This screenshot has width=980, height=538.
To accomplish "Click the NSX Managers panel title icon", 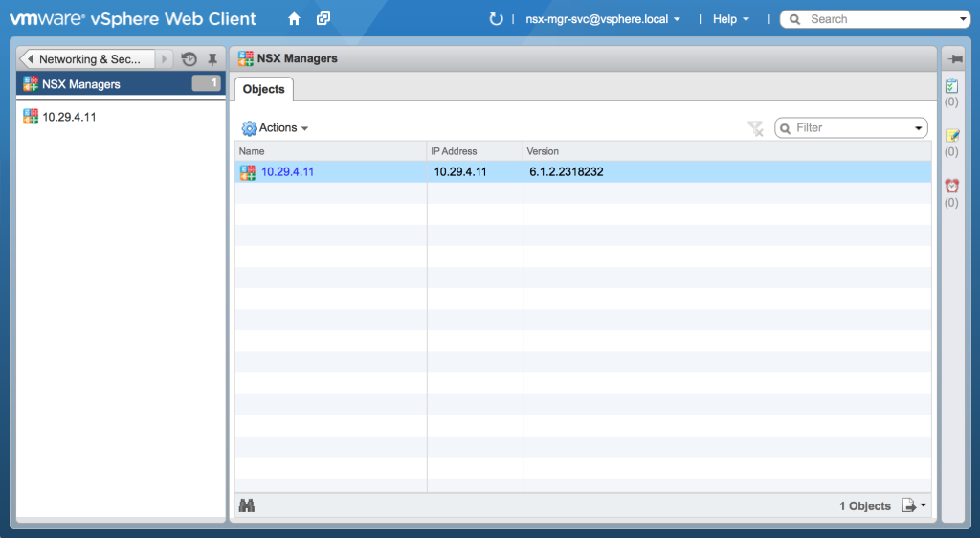I will coord(246,58).
